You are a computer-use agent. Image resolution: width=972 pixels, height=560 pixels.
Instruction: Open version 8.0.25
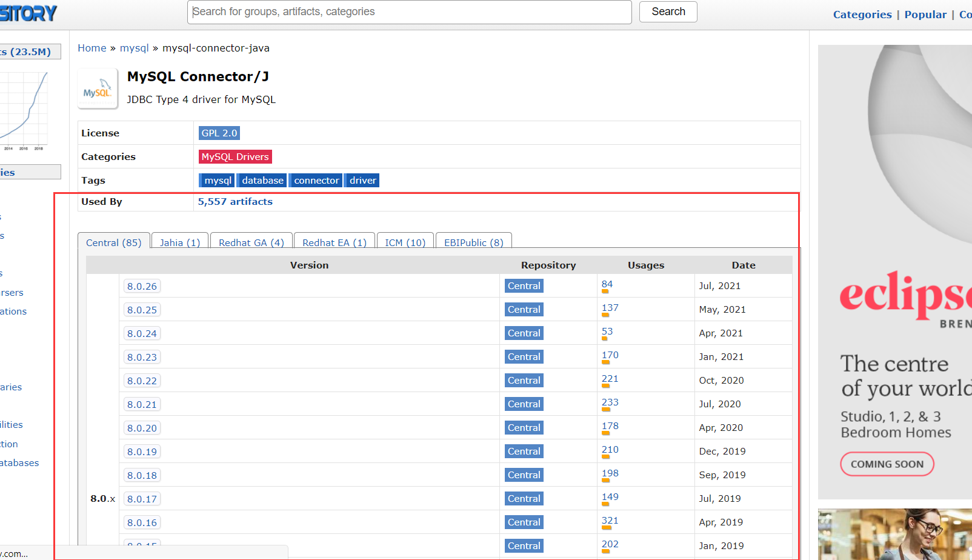142,310
